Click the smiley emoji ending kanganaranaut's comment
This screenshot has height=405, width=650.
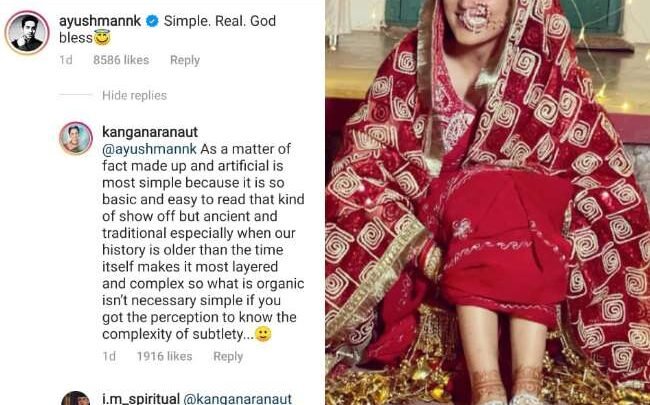(x=263, y=334)
